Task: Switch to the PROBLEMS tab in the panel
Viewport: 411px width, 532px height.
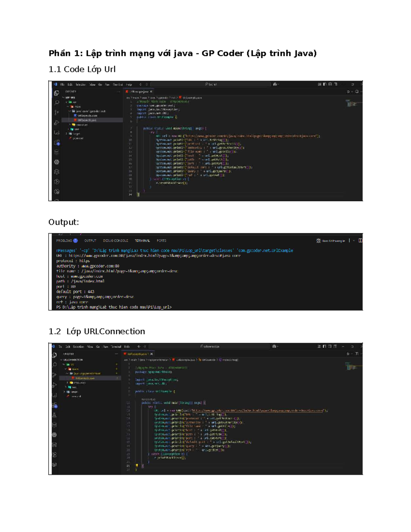Action: coord(64,241)
